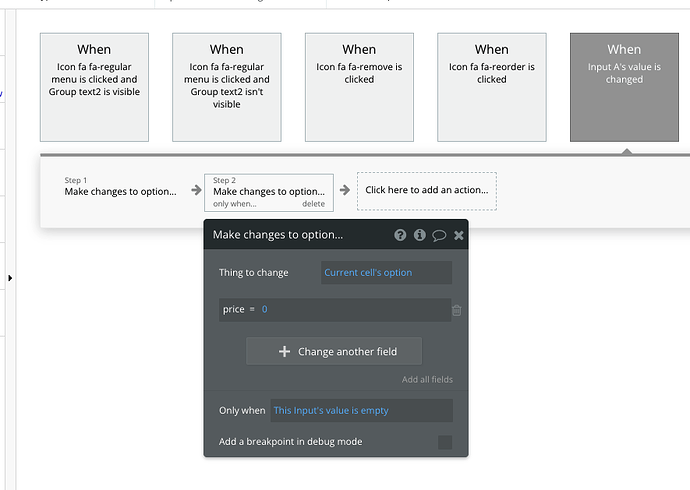This screenshot has height=490, width=690.
Task: Click the help question mark icon
Action: (401, 235)
